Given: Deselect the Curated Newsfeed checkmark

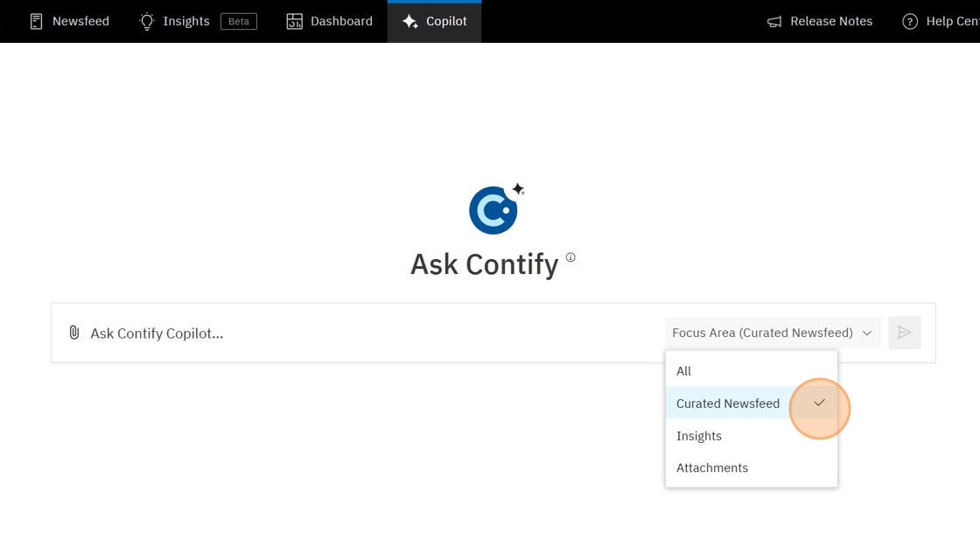Looking at the screenshot, I should [x=819, y=404].
